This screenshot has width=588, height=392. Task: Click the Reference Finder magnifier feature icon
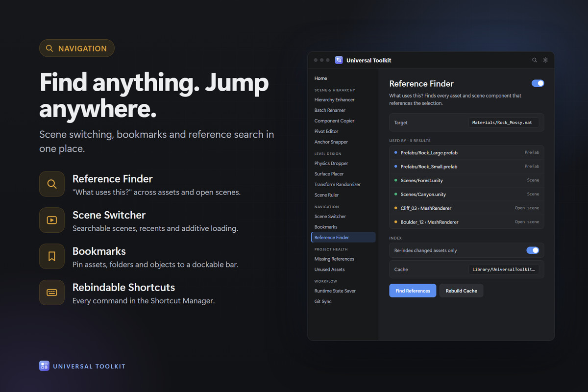[x=52, y=184]
